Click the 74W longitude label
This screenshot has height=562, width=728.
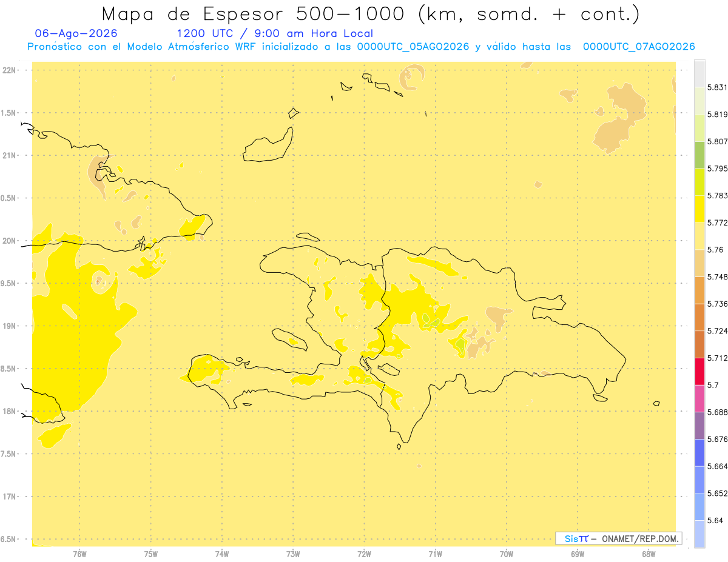[221, 554]
